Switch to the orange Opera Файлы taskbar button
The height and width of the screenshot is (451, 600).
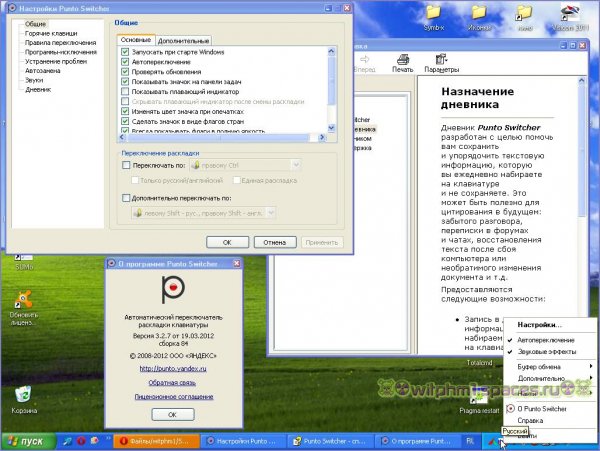click(x=157, y=441)
